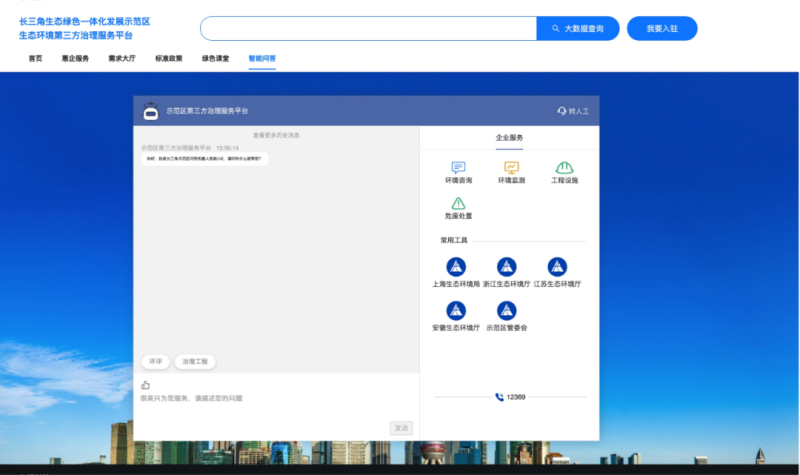Click the thumbs-up rating icon
This screenshot has height=475, width=800.
(145, 384)
